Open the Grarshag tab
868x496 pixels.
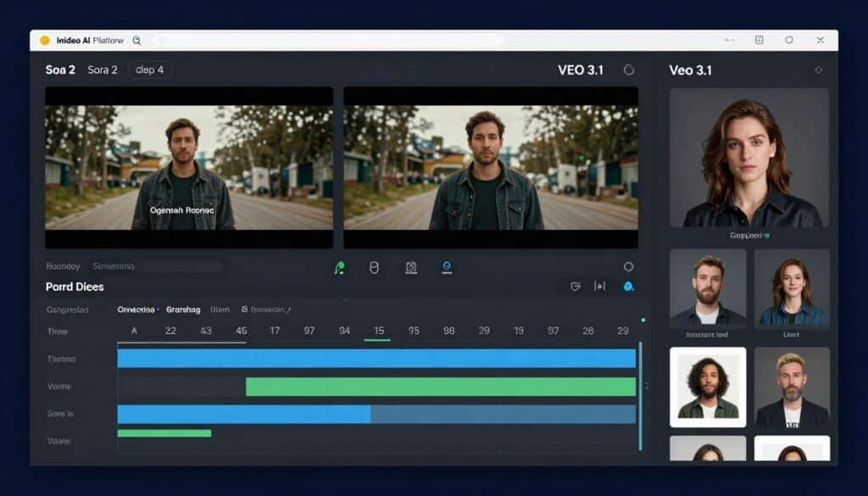pos(183,309)
